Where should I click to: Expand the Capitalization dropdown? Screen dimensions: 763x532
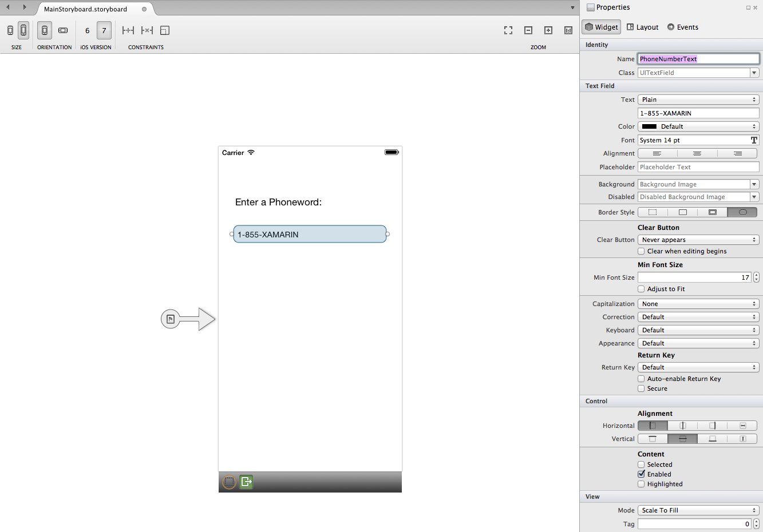coord(698,304)
